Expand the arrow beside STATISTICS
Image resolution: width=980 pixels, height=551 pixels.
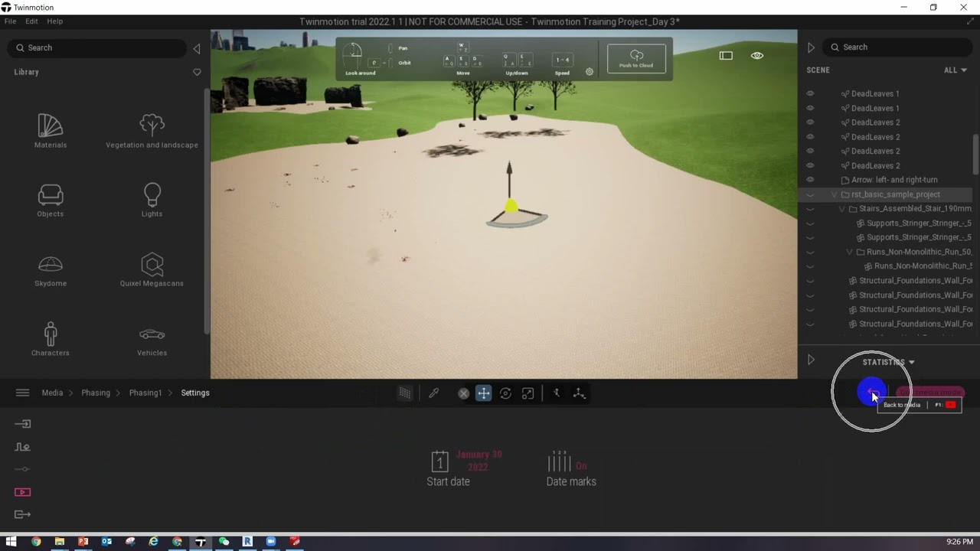coord(811,360)
